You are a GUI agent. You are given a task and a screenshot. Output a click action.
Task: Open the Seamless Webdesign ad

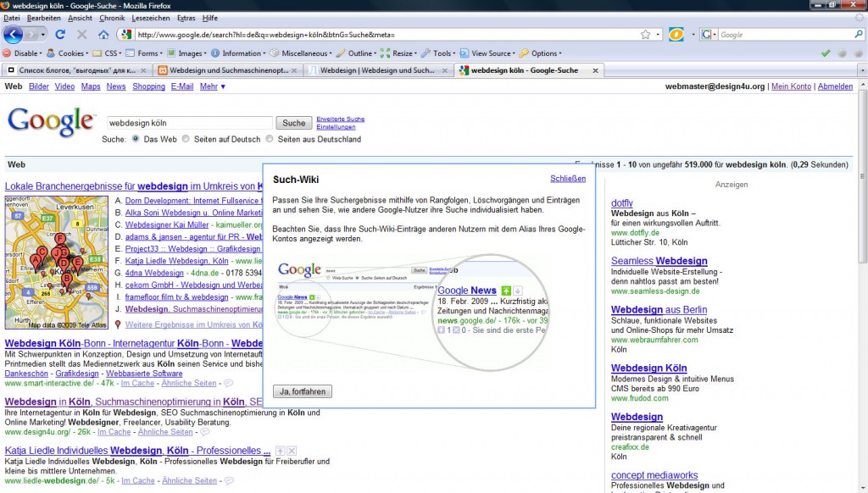coord(659,261)
